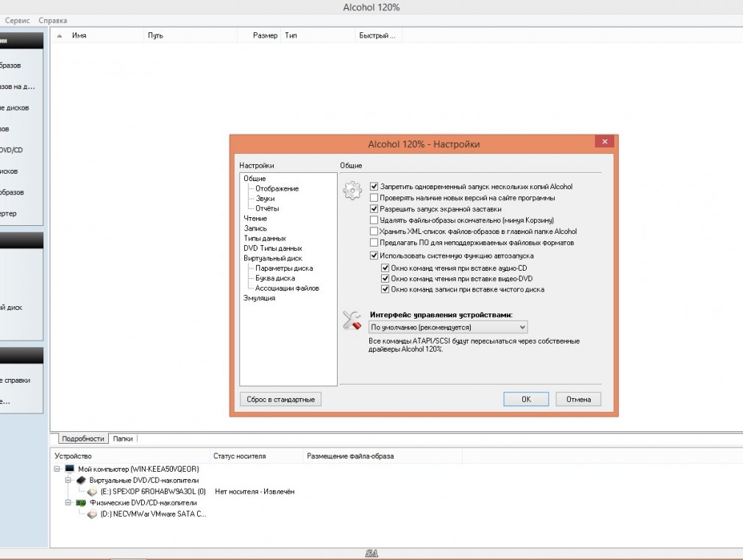Select Буква диска settings item
743x560 pixels.
[x=275, y=278]
